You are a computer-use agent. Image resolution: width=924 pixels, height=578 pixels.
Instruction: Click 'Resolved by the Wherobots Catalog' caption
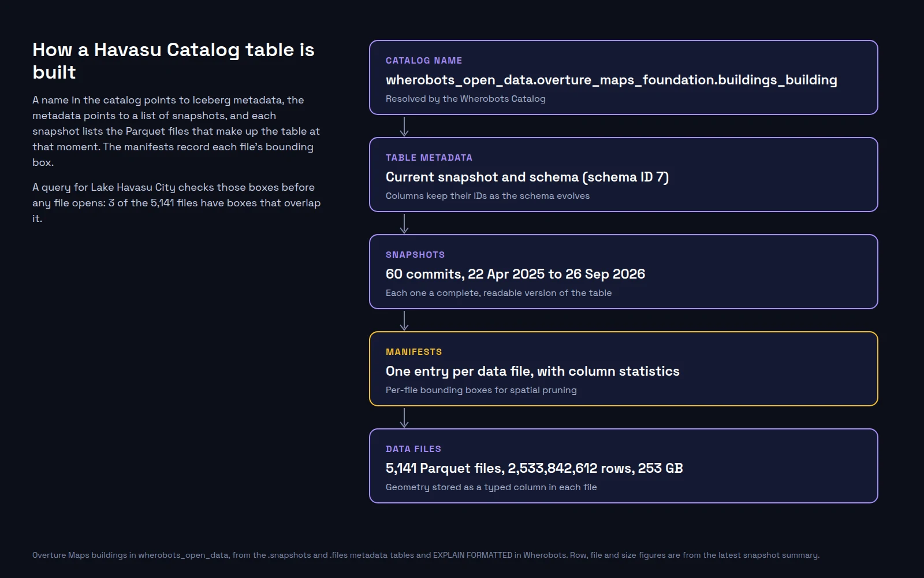click(x=465, y=99)
